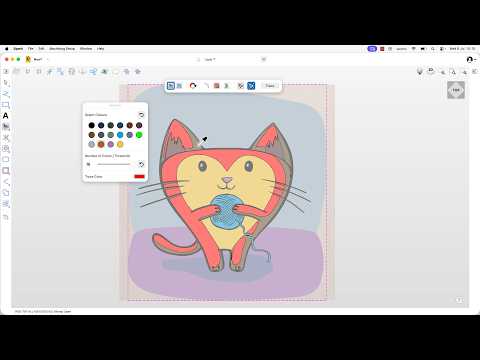
Task: Click the yellow app logo in title bar
Action: pyautogui.click(x=28, y=59)
